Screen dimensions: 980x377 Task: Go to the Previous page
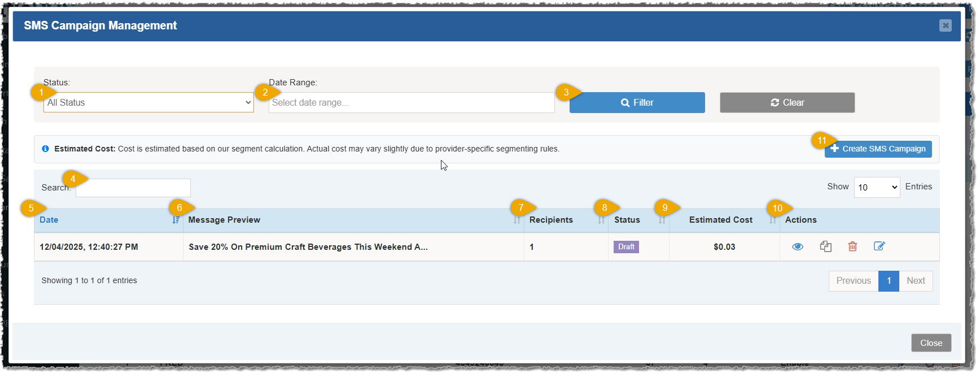854,281
